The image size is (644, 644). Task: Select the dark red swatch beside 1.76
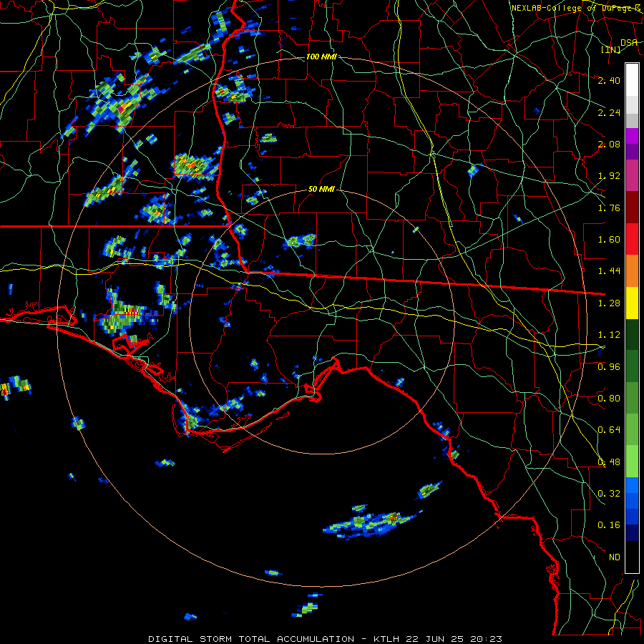point(632,208)
